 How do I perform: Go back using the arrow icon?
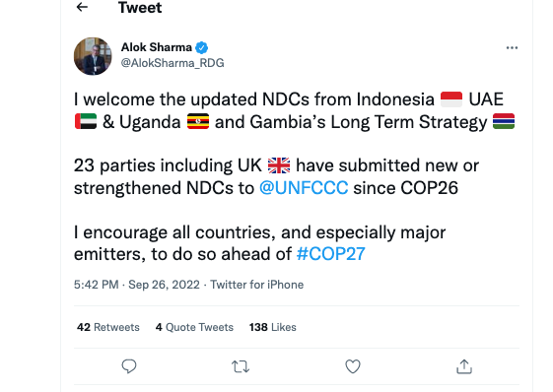(x=82, y=7)
